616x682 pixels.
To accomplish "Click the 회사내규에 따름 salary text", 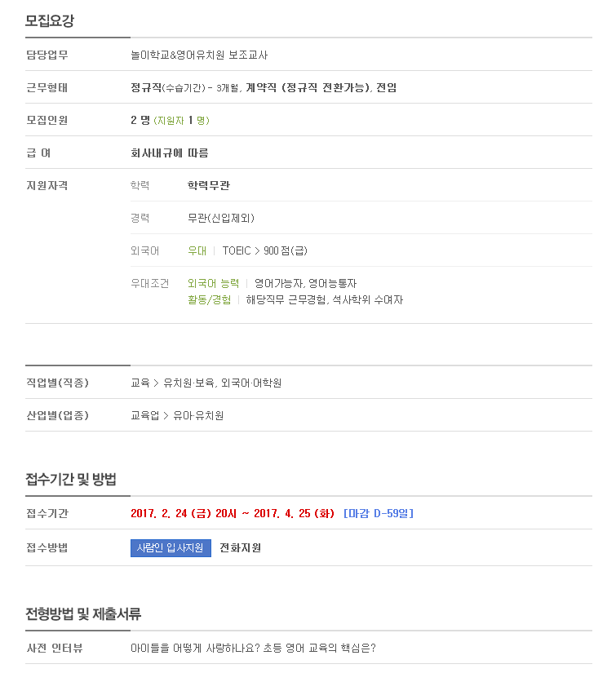I will [x=170, y=153].
